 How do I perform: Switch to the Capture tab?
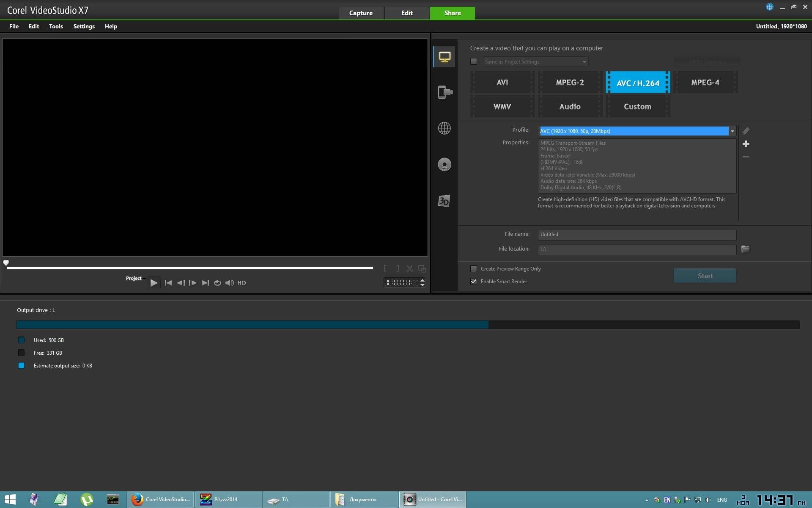point(361,13)
